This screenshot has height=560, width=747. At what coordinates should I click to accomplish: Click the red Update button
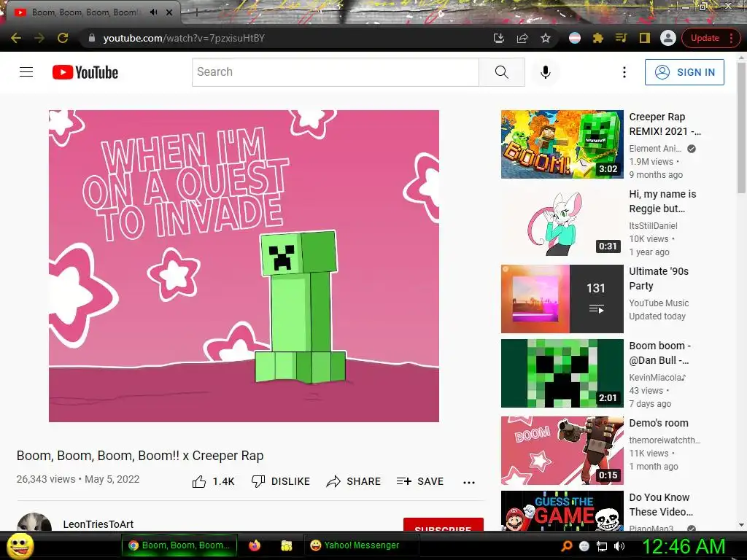coord(705,38)
